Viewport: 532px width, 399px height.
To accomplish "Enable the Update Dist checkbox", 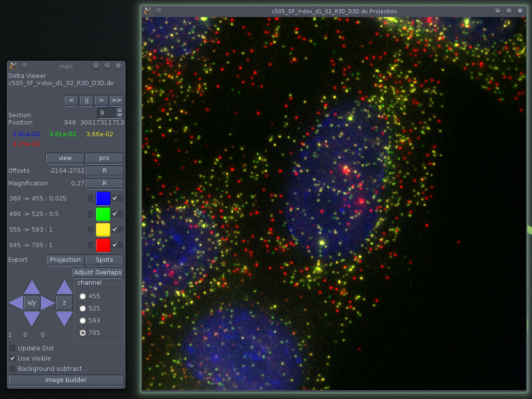I will [13, 348].
